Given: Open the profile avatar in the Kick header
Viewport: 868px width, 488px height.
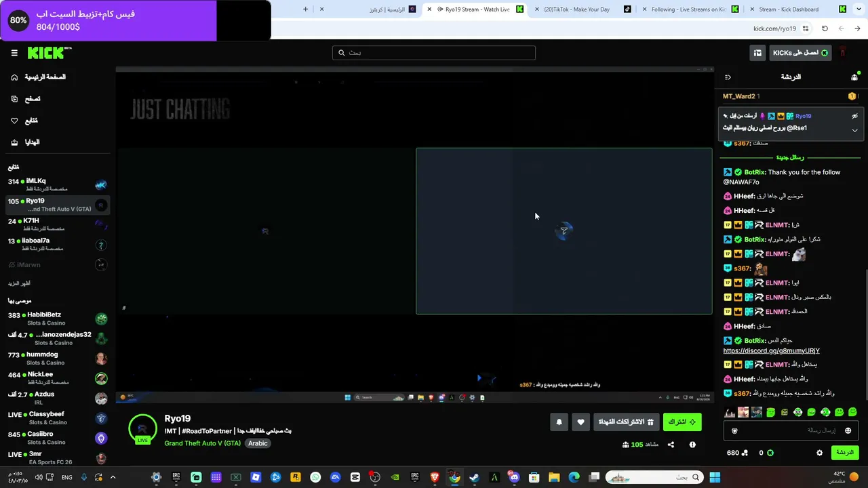Looking at the screenshot, I should click(843, 53).
